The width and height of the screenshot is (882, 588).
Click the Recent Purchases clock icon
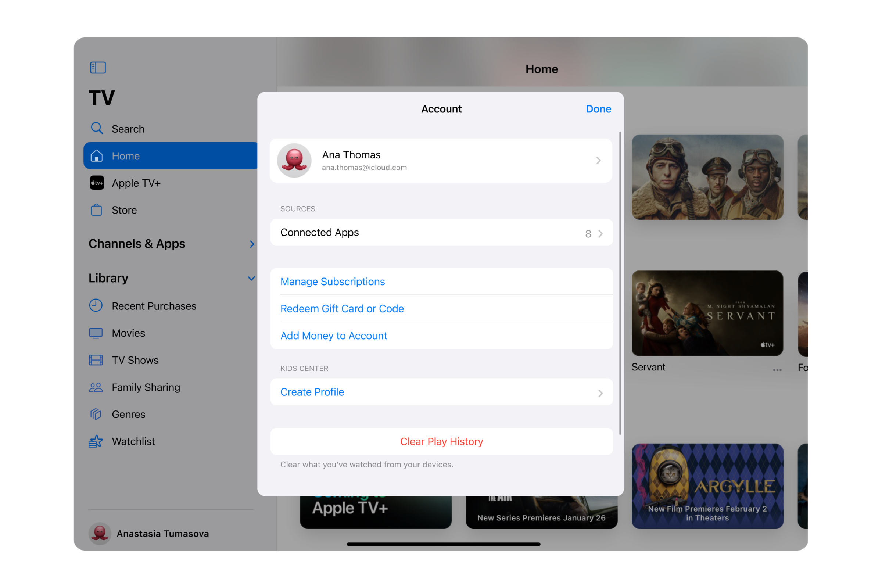tap(96, 306)
